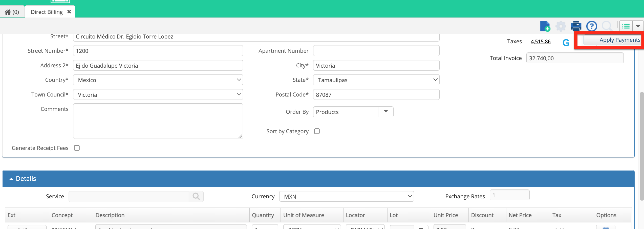Click the vertical scrollbar on the right

(x=642, y=146)
